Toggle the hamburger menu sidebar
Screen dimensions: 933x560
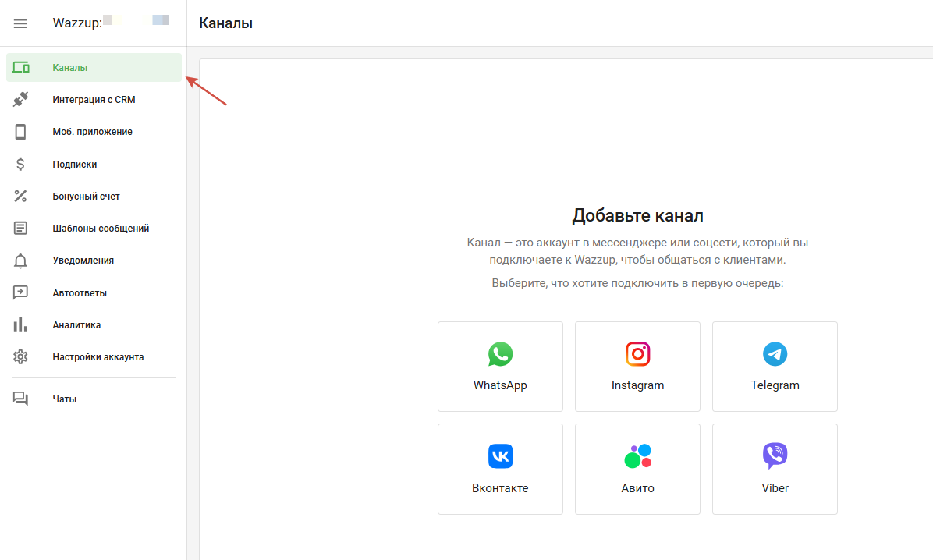tap(21, 23)
